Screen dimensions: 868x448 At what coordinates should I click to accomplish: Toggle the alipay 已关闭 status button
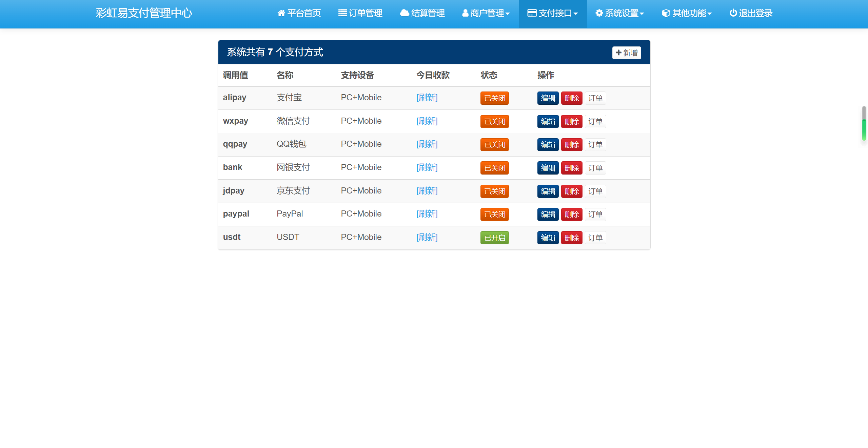(494, 97)
